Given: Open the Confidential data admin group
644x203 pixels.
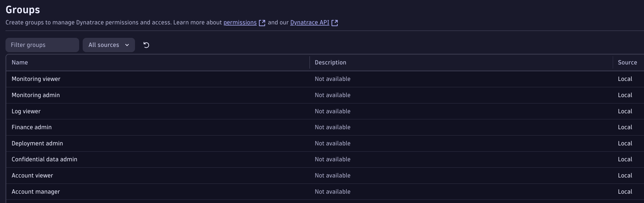Looking at the screenshot, I should 44,159.
